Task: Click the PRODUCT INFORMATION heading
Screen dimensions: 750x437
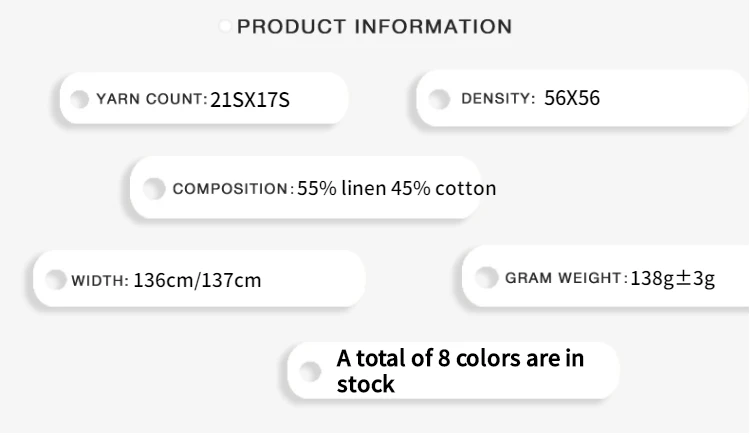Action: tap(375, 27)
